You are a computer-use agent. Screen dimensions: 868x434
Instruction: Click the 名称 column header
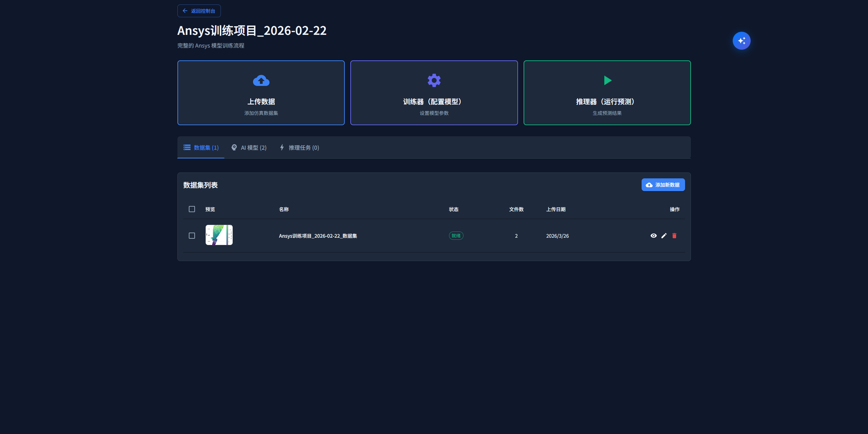click(x=284, y=209)
